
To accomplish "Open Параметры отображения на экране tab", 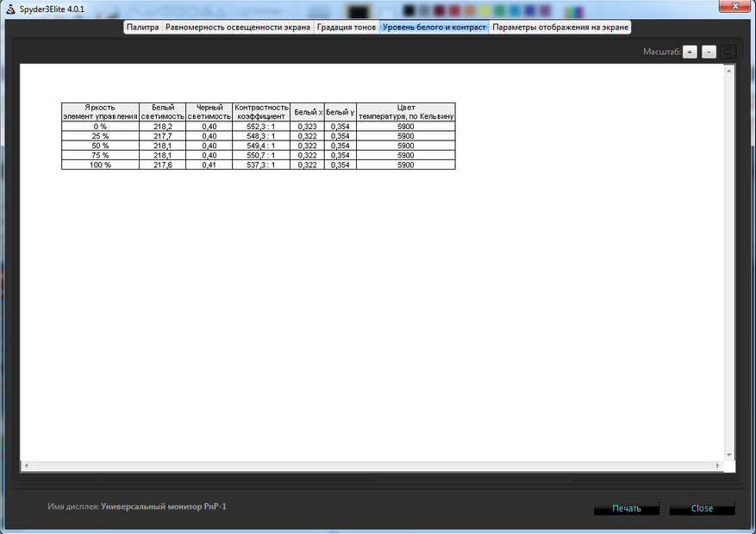I will (560, 28).
